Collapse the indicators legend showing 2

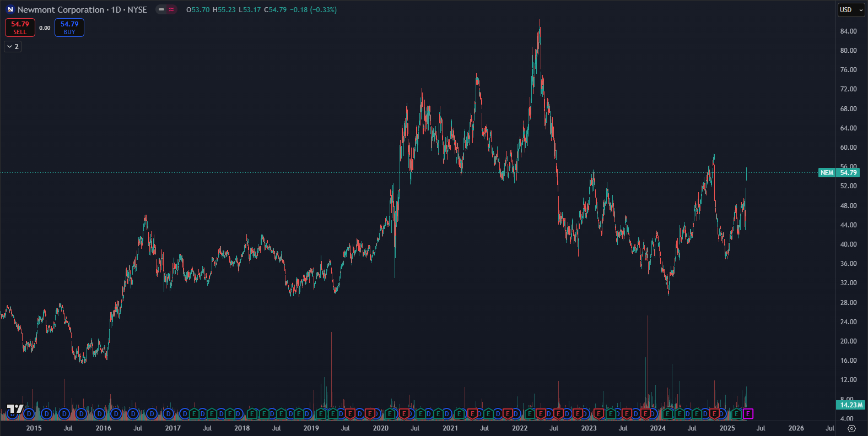tap(13, 47)
